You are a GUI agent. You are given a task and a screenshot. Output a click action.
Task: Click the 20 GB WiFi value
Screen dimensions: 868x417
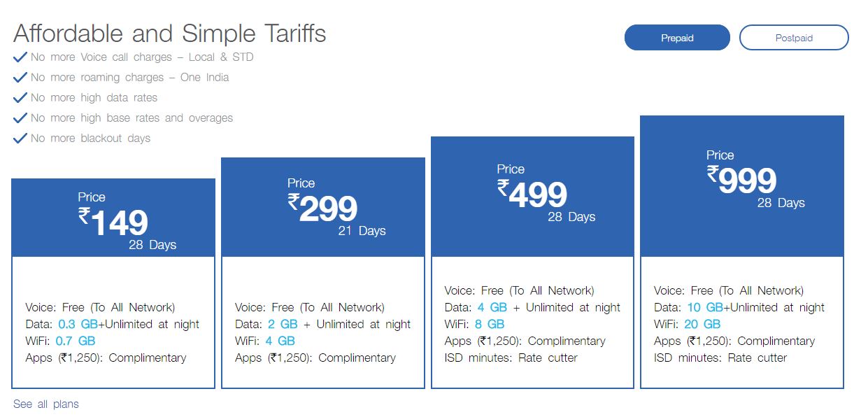pyautogui.click(x=703, y=324)
